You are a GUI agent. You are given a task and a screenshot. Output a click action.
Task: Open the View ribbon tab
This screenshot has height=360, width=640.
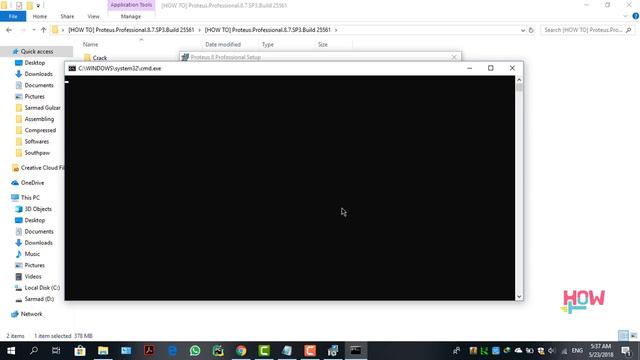pyautogui.click(x=93, y=16)
